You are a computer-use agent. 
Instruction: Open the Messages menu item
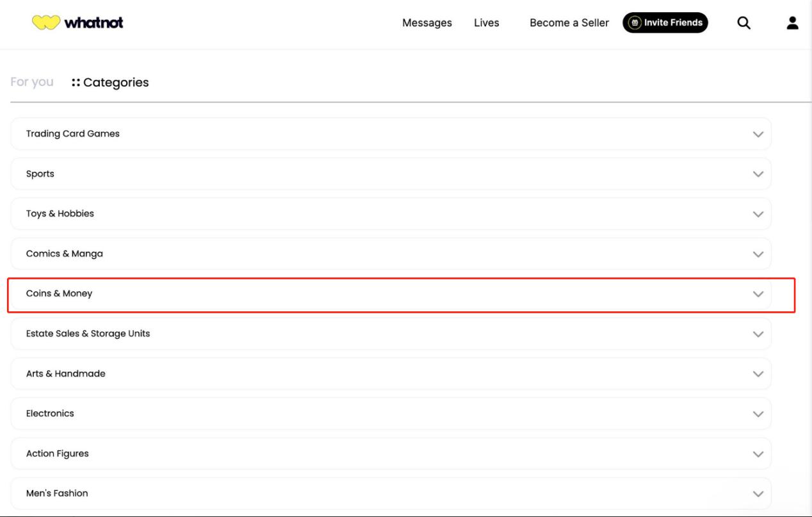(x=426, y=23)
